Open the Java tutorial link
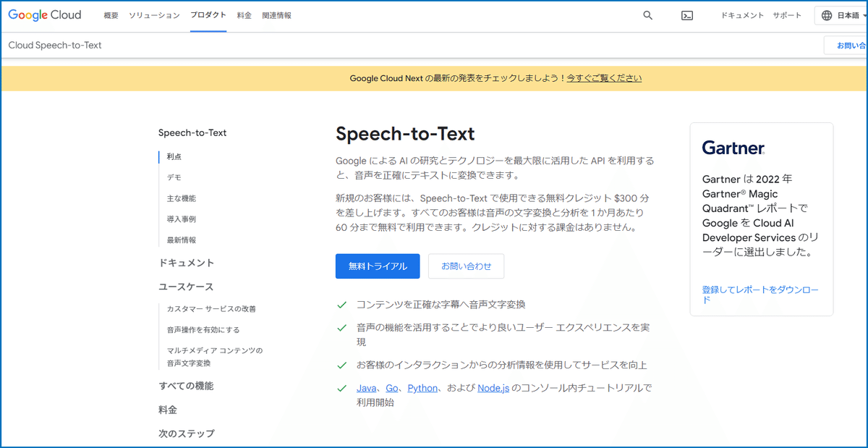868x448 pixels. click(366, 388)
